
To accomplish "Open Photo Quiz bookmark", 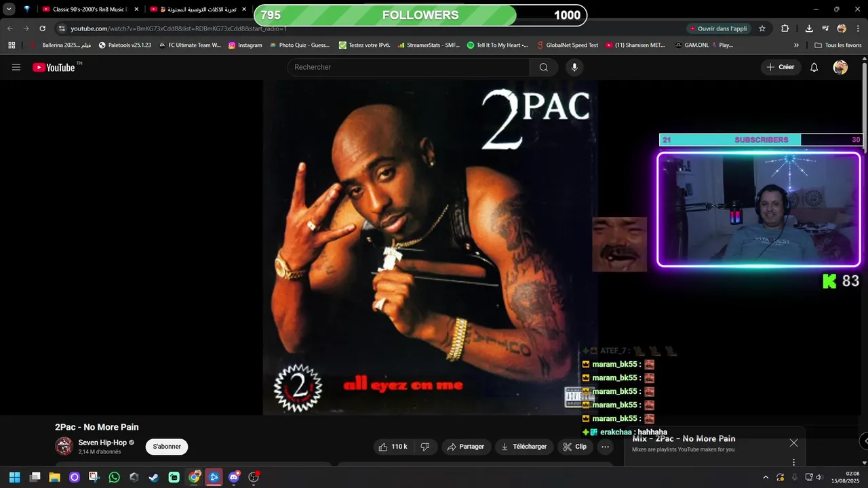I will click(x=299, y=45).
